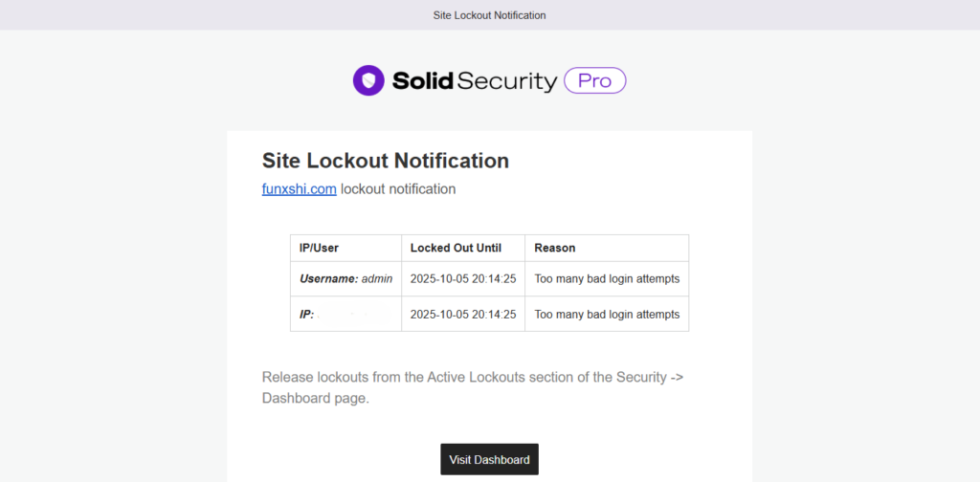
Task: Click the reason text in the Username row
Action: [607, 279]
